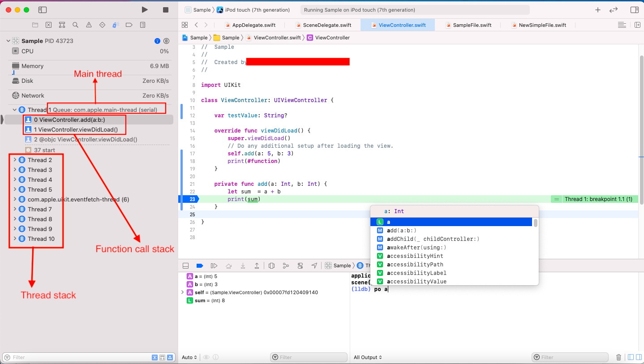Click Simulate Location arrow icon
Screen dimensions: 644x364
point(314,266)
